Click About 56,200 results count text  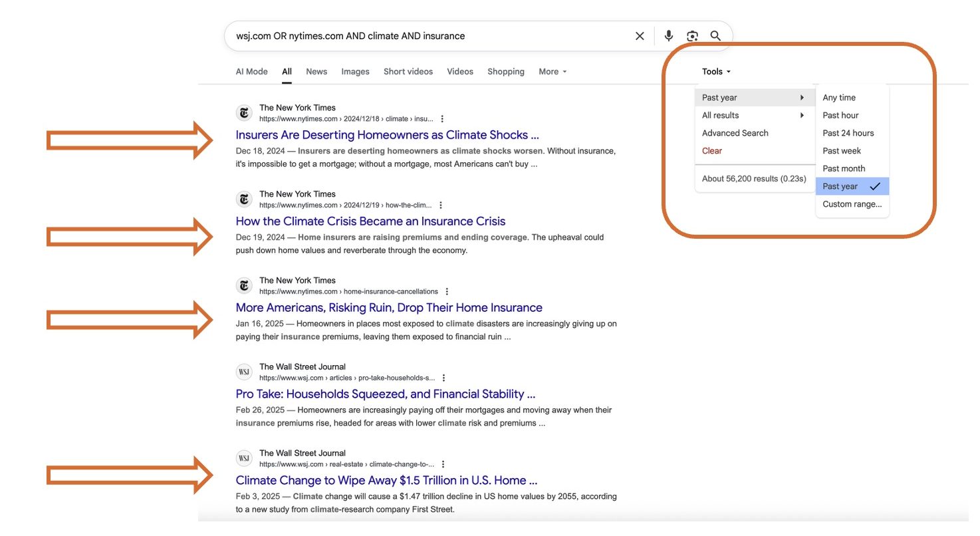click(754, 179)
